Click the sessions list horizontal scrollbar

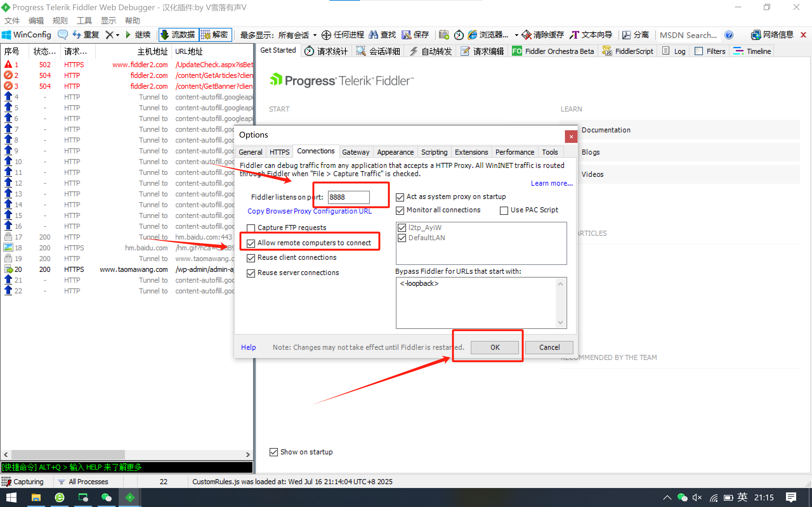(68, 454)
